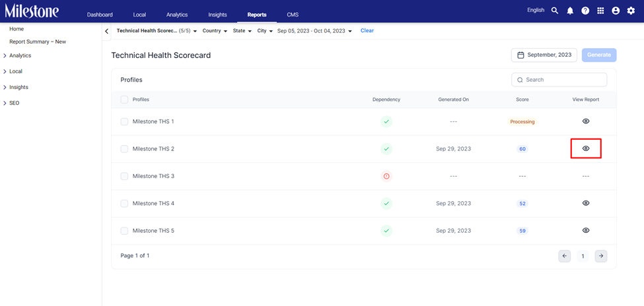Click score 60 for Milestone THS 2
This screenshot has height=306, width=644.
tap(522, 149)
